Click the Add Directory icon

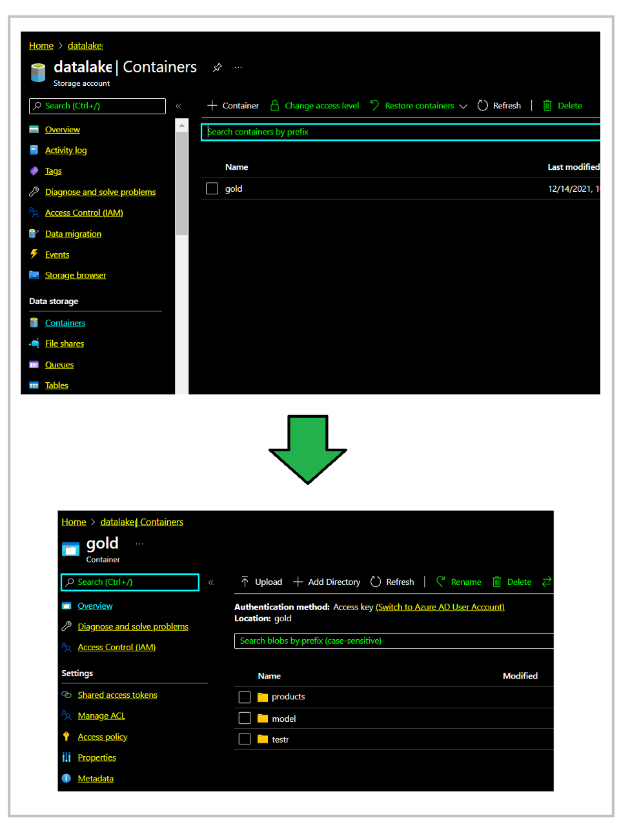point(298,582)
